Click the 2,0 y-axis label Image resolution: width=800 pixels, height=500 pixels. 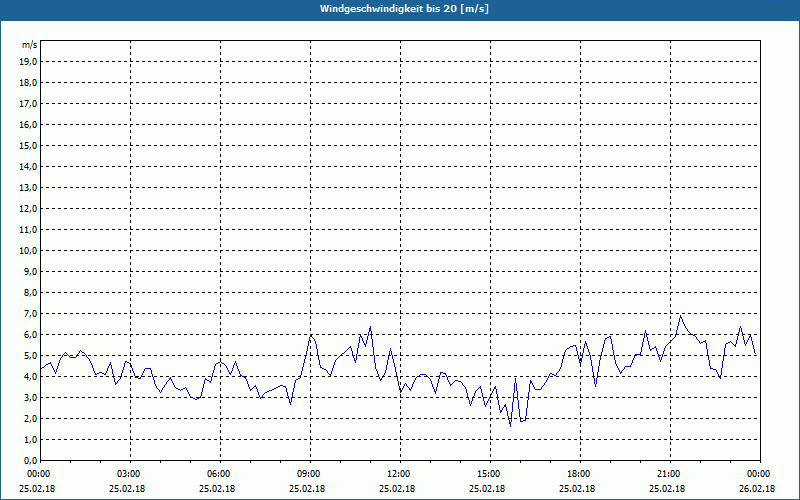click(30, 418)
